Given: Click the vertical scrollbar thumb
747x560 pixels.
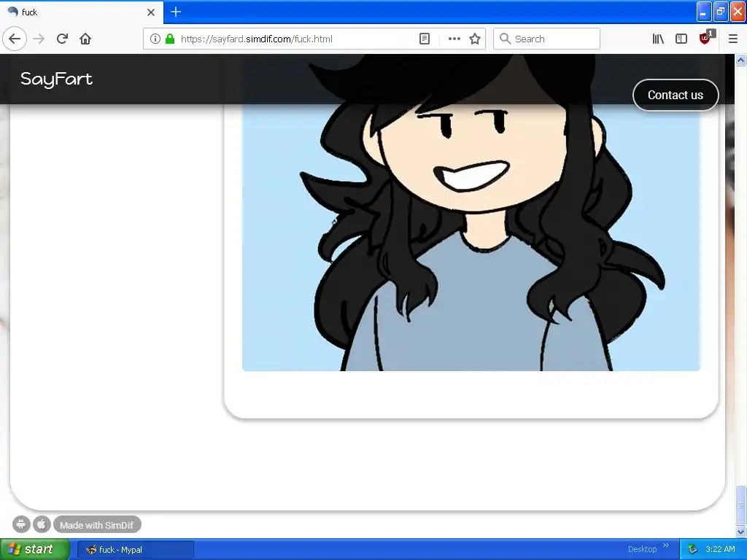Looking at the screenshot, I should (x=740, y=505).
